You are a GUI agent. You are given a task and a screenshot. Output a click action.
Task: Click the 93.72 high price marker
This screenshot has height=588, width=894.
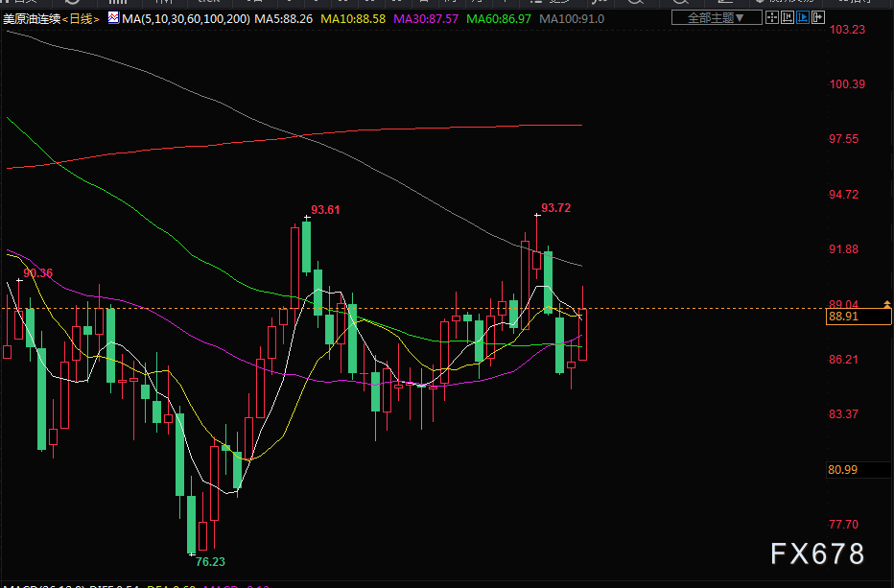click(556, 207)
